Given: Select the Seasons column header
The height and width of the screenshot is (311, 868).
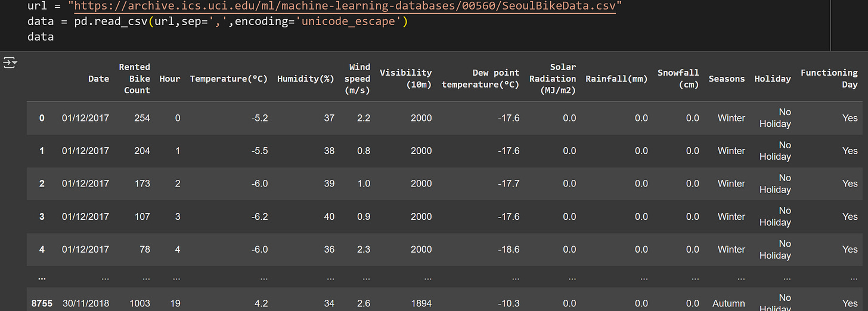Looking at the screenshot, I should pos(727,79).
